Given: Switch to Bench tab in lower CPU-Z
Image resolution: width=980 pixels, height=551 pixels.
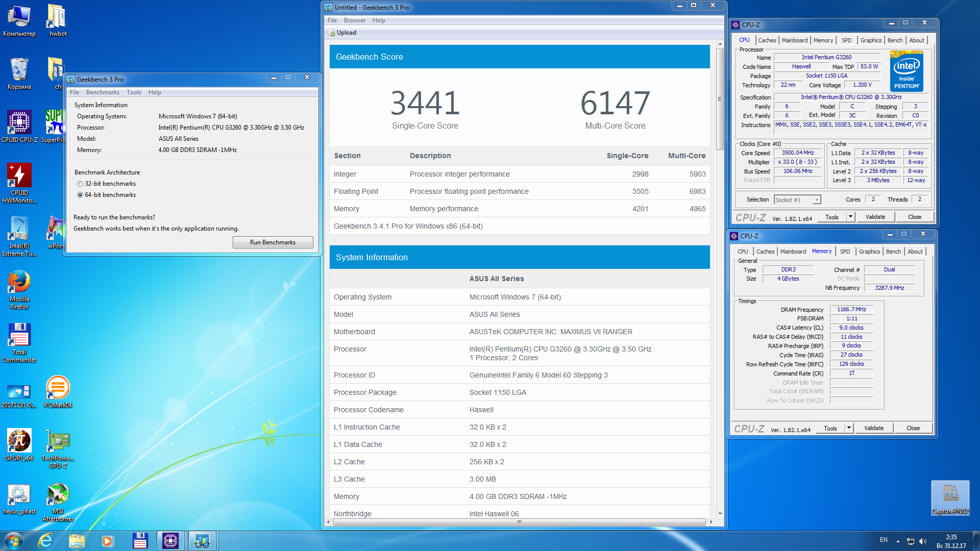Looking at the screenshot, I should coord(893,252).
